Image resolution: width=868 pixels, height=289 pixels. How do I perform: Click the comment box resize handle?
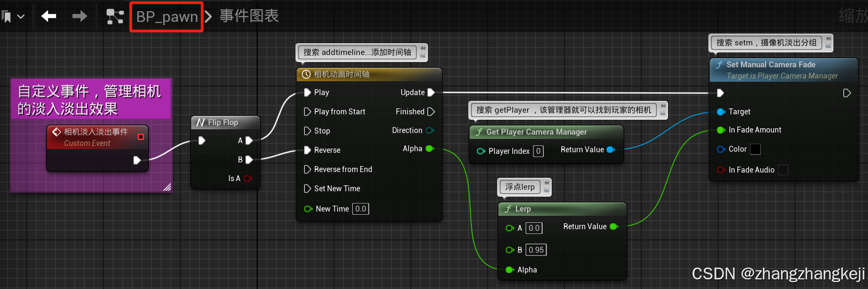[167, 187]
